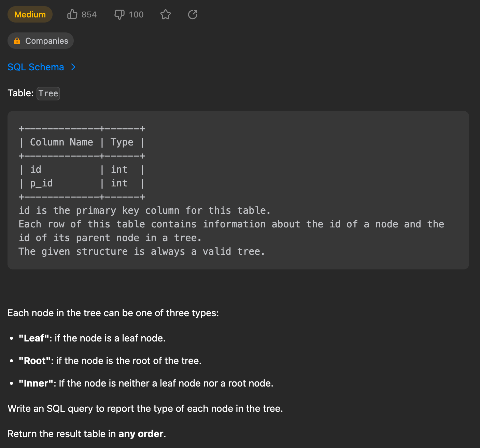
Task: Click the orange lock icon
Action: 17,41
